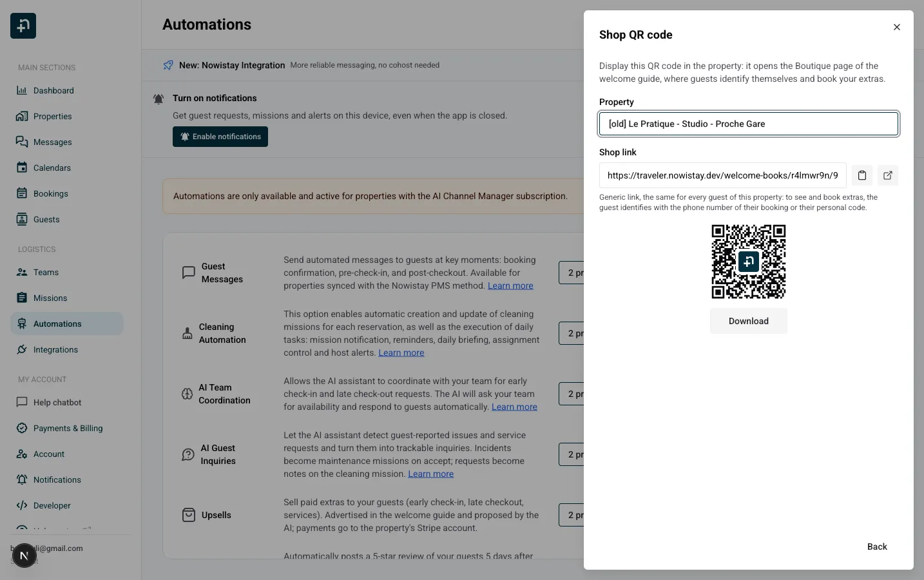924x580 pixels.
Task: Click the Payments & Billing icon
Action: point(22,428)
